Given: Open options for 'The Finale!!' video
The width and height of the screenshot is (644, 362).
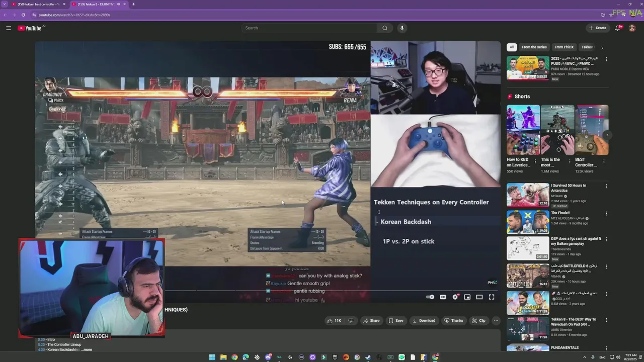Looking at the screenshot, I should pyautogui.click(x=606, y=214).
